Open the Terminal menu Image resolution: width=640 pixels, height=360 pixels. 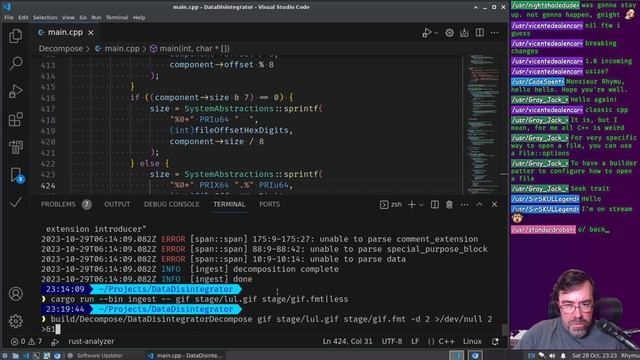[117, 18]
